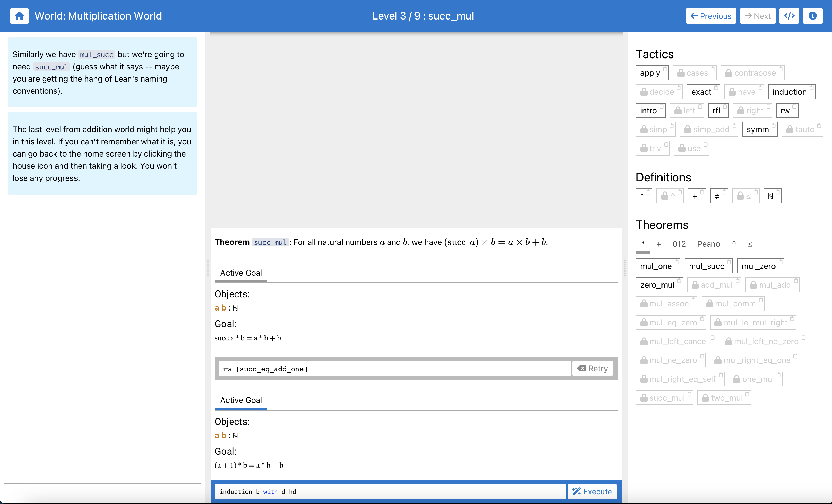832x504 pixels.
Task: Open the locked cases tactic
Action: tap(695, 73)
